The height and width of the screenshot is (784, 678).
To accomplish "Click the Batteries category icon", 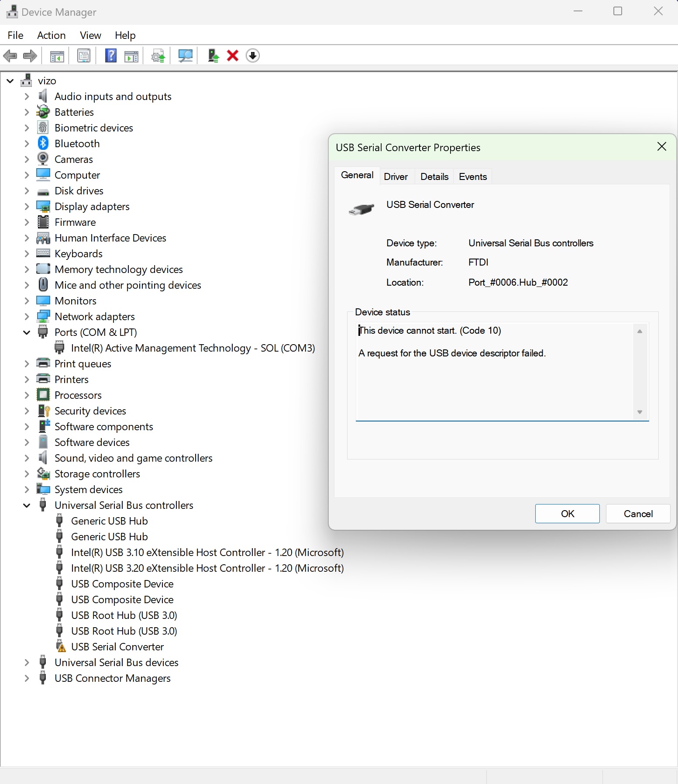I will (43, 112).
